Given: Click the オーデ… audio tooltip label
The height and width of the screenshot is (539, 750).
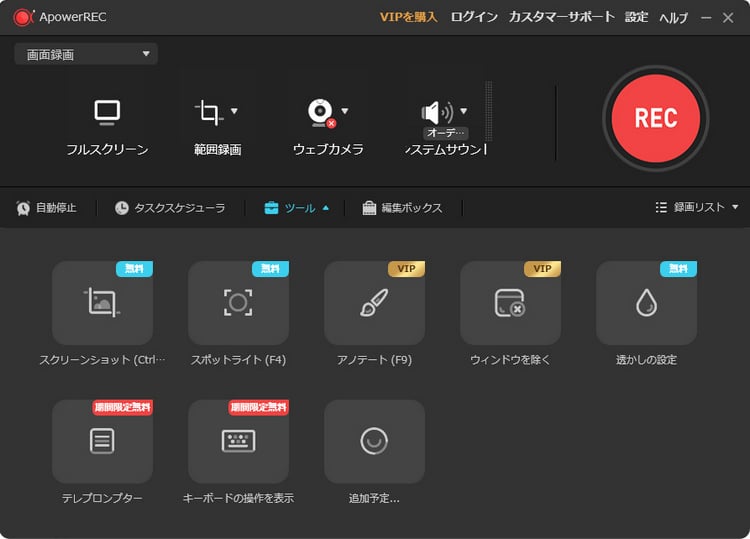Looking at the screenshot, I should [x=445, y=132].
